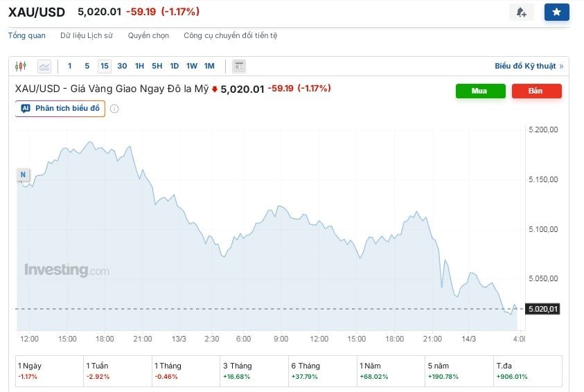Open the AI Phân tích biểu đồ button

click(60, 109)
